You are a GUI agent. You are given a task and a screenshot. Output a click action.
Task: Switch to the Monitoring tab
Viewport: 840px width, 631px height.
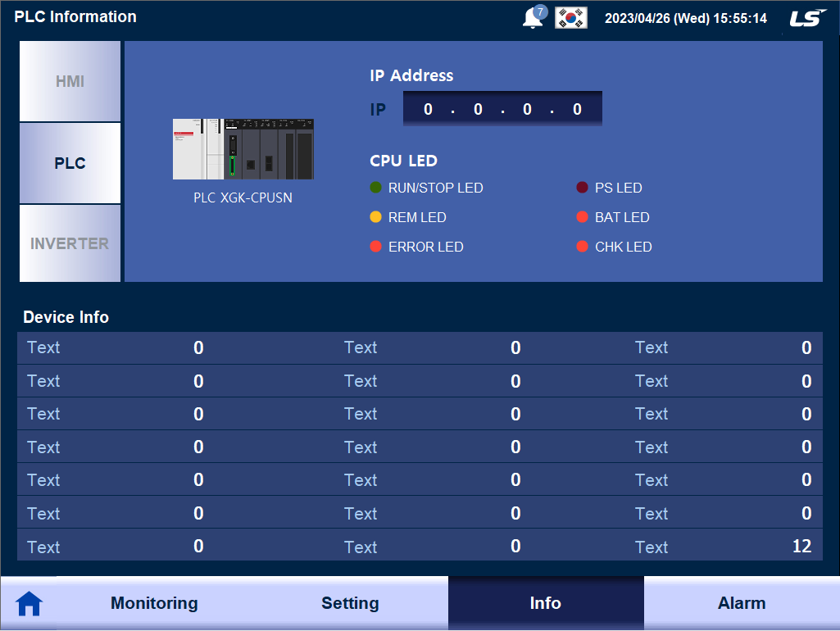click(x=153, y=602)
